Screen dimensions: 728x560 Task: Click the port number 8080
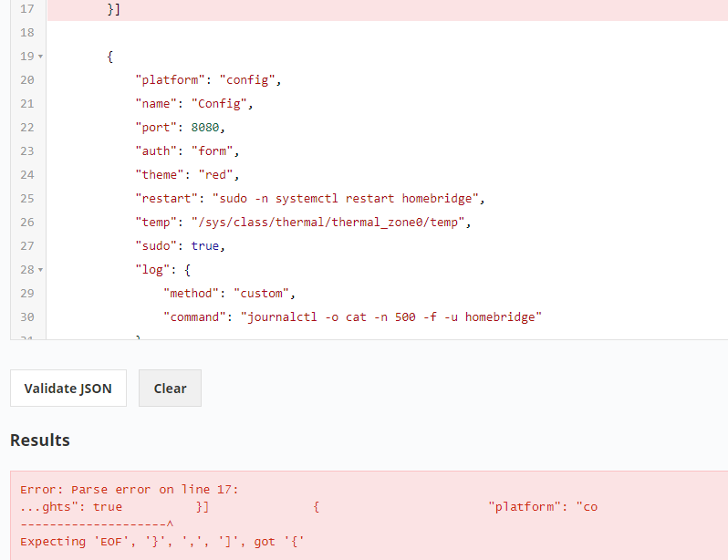205,128
